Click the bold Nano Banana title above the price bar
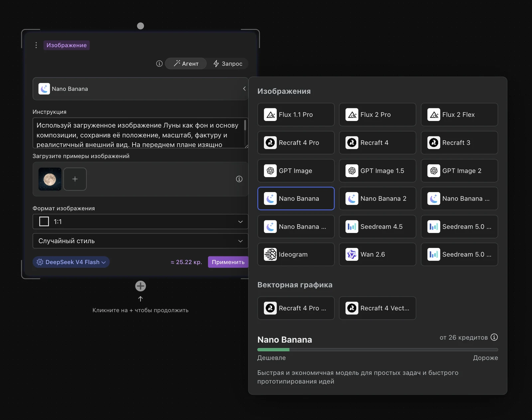This screenshot has height=420, width=532. coord(285,340)
